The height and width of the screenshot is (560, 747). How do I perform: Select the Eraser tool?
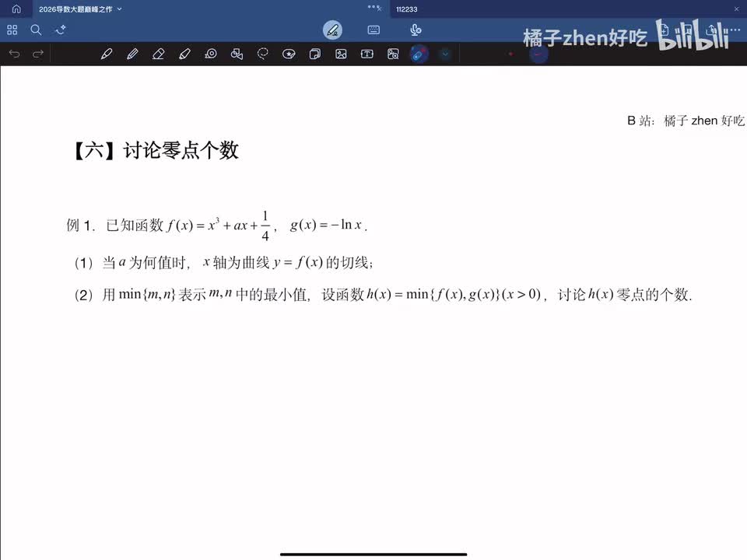point(158,54)
